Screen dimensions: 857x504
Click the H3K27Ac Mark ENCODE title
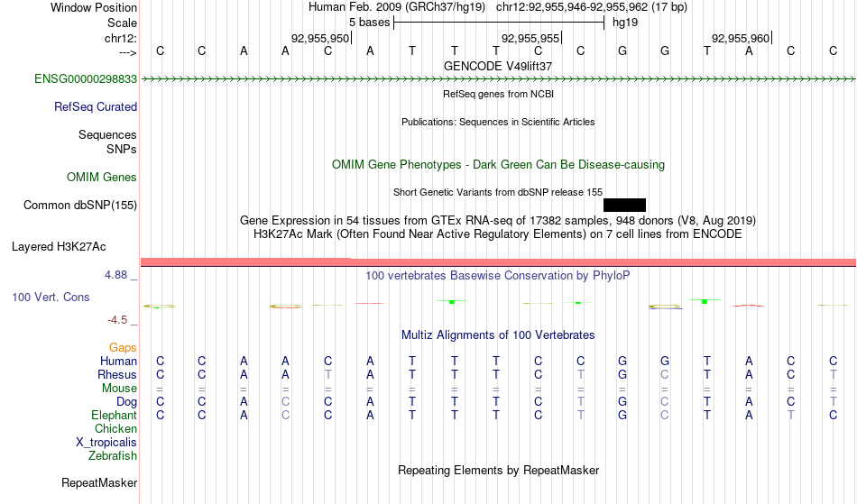(x=498, y=234)
